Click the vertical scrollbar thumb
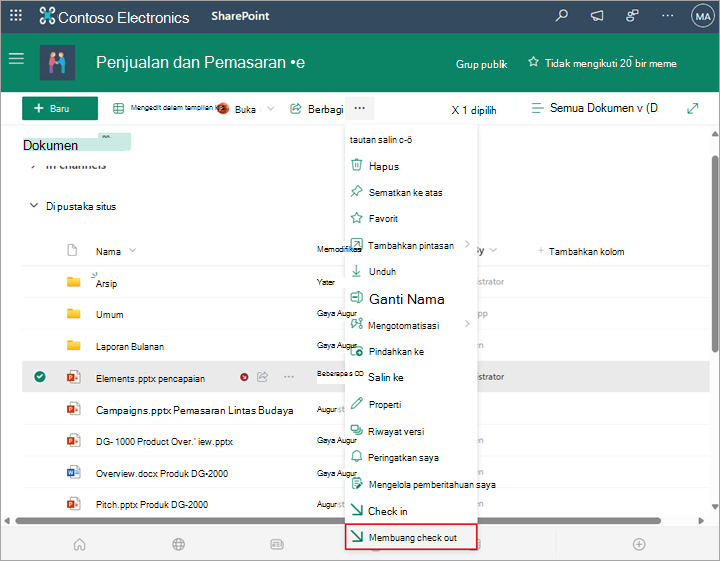This screenshot has height=561, width=720. coord(715,254)
